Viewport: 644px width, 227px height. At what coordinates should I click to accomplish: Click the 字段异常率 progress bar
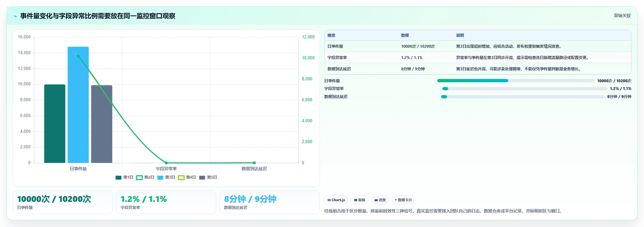point(525,89)
